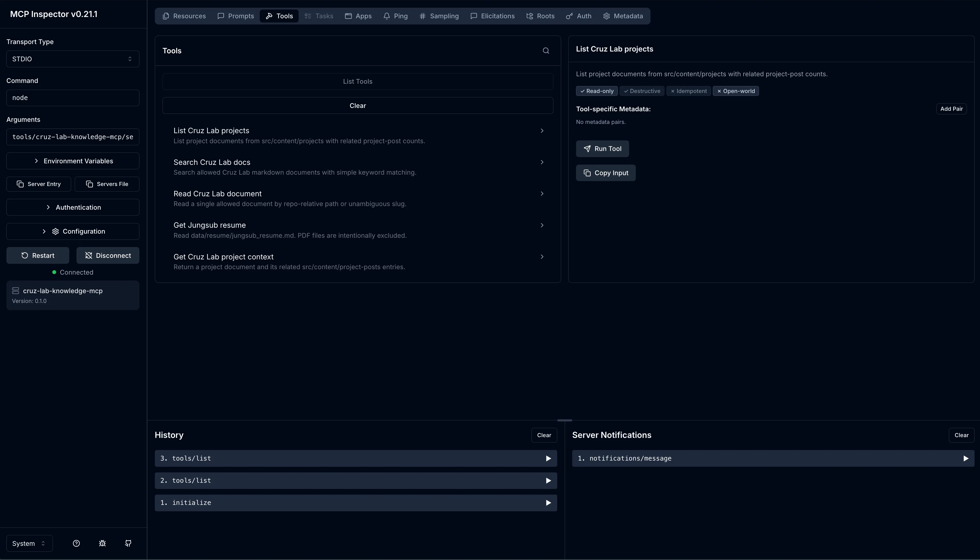Expand the Authentication section

click(x=73, y=207)
